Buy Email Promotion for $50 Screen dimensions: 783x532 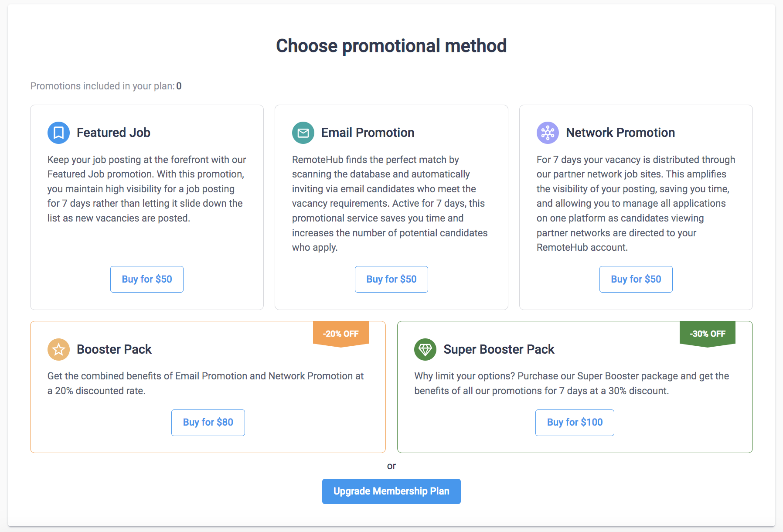click(391, 279)
